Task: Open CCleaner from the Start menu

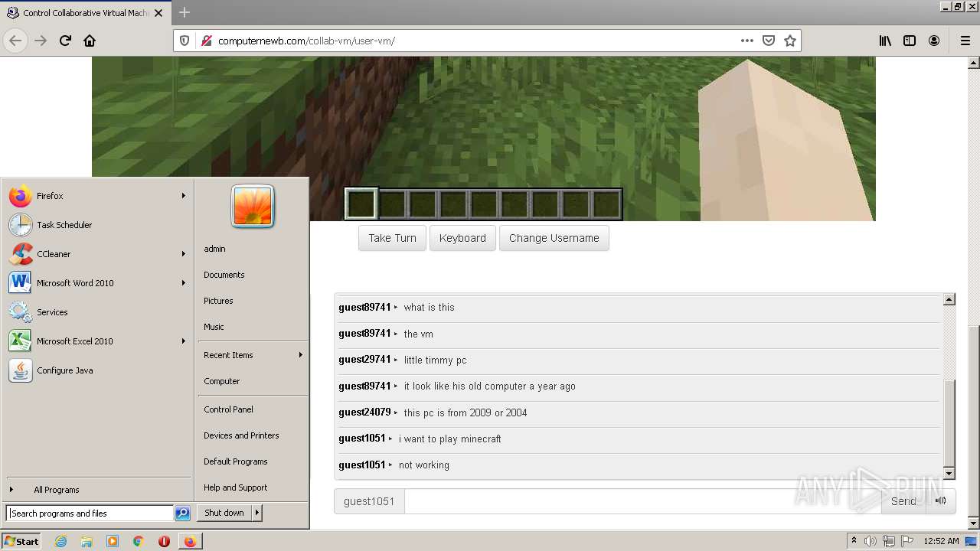Action: [96, 254]
